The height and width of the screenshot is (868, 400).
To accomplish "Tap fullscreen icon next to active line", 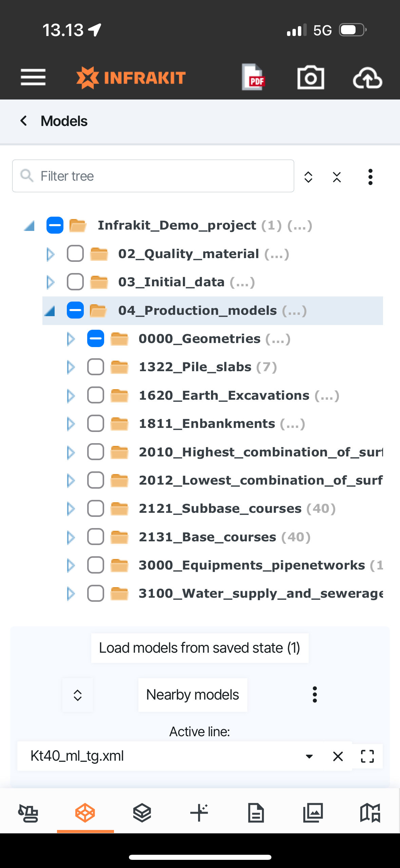I will tap(367, 756).
